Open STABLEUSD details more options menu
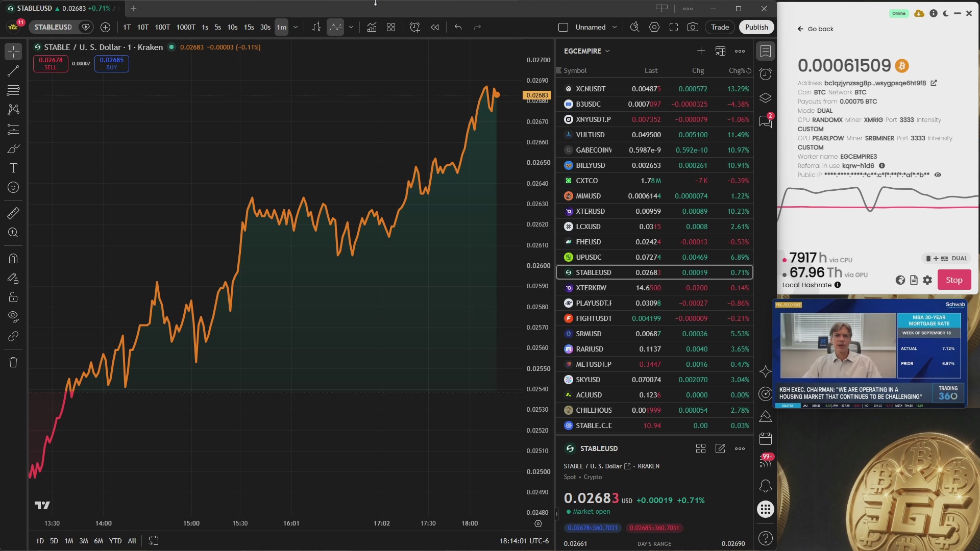The height and width of the screenshot is (551, 980). (740, 448)
